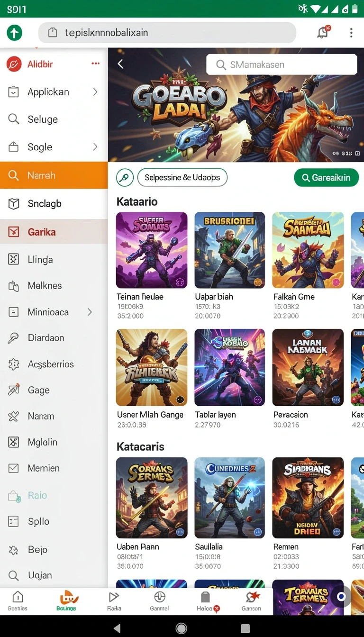
Task: Switch to the Gansan bottom tab
Action: click(x=251, y=601)
